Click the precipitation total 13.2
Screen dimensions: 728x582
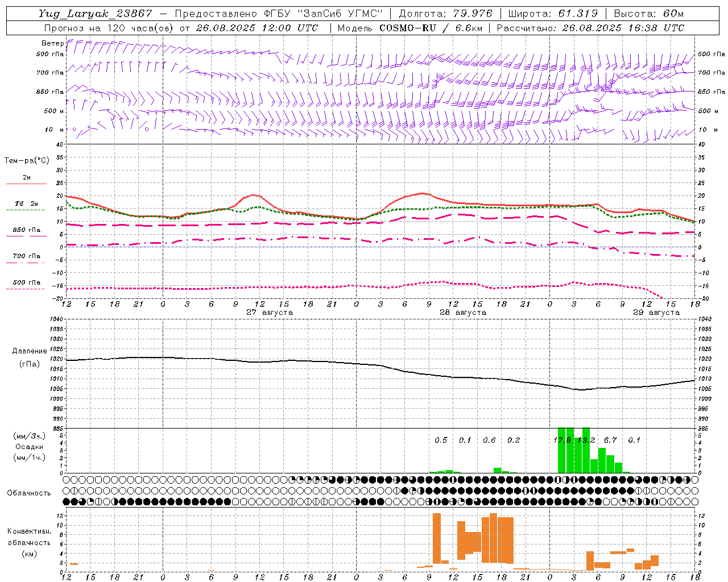(x=586, y=440)
